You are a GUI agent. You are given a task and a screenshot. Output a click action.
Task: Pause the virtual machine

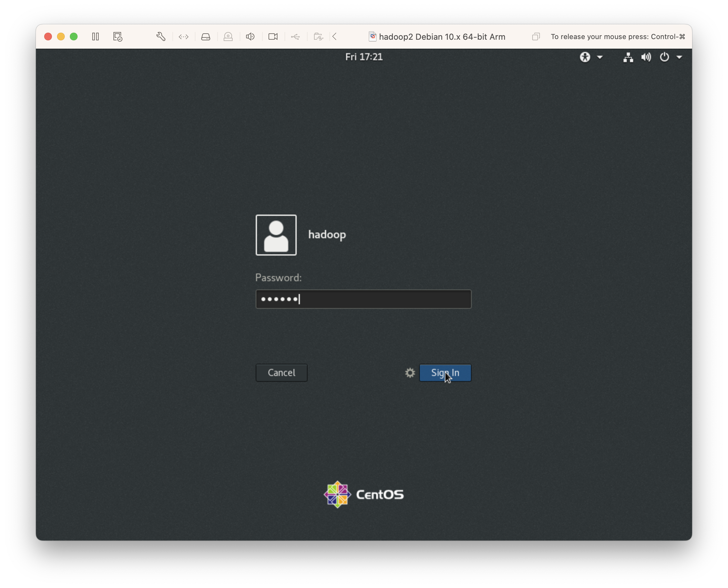(95, 36)
